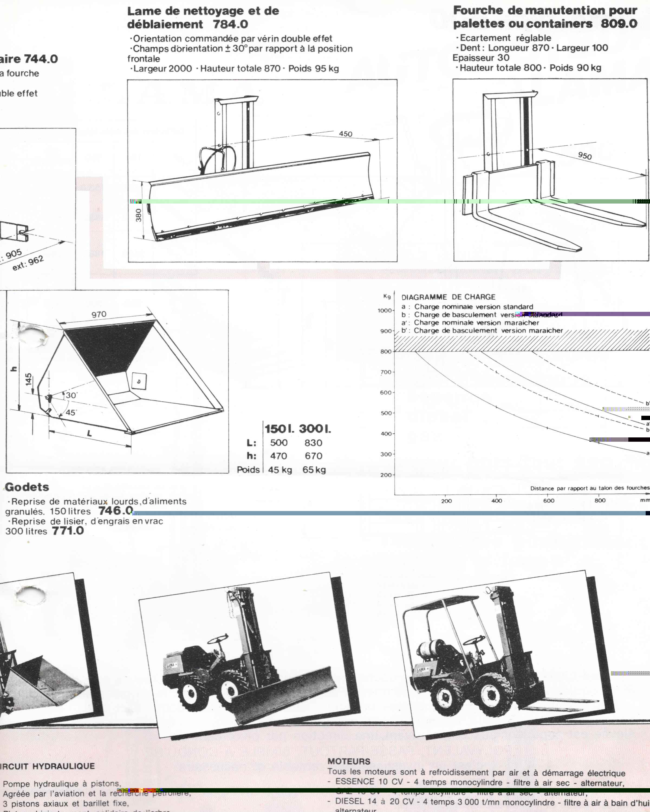
Task: Click the '30°' angle label on bucket
Action: click(x=71, y=395)
